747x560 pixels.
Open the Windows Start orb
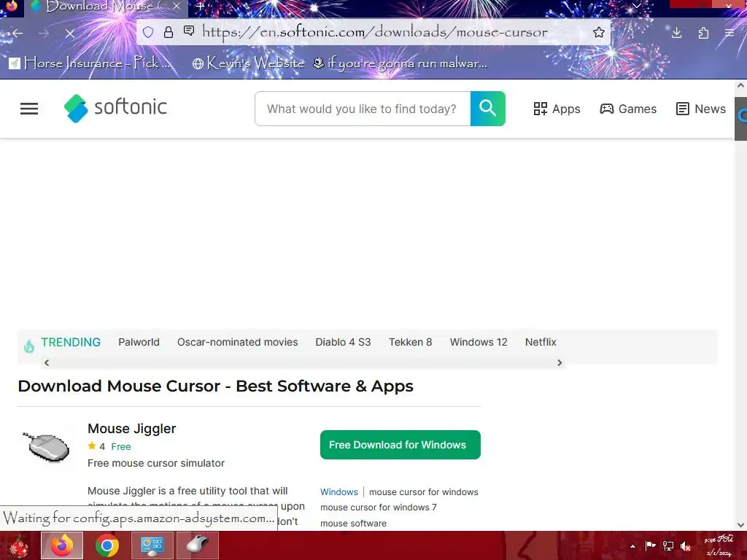point(18,545)
